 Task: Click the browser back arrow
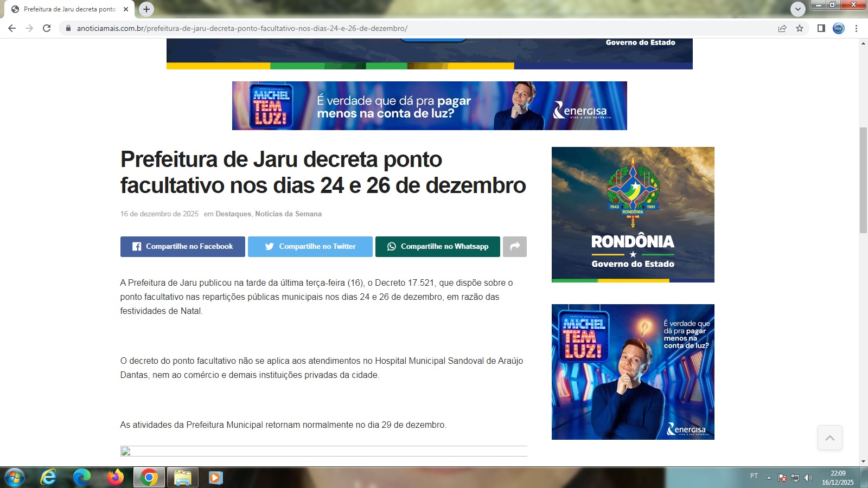(x=12, y=28)
